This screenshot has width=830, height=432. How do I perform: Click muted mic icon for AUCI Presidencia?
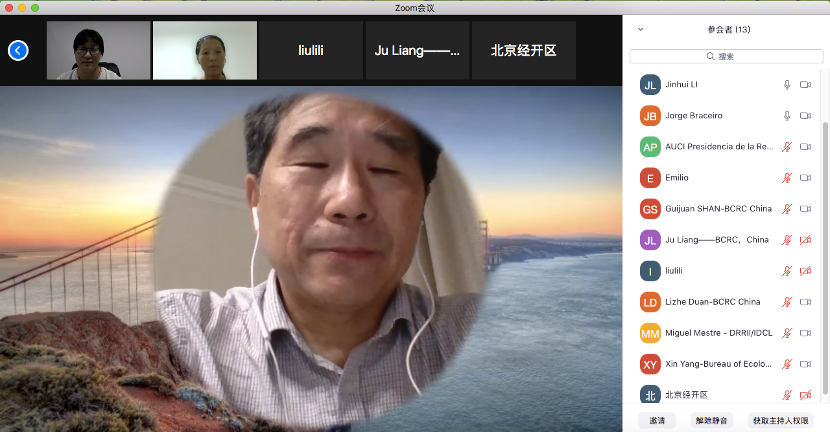click(787, 147)
